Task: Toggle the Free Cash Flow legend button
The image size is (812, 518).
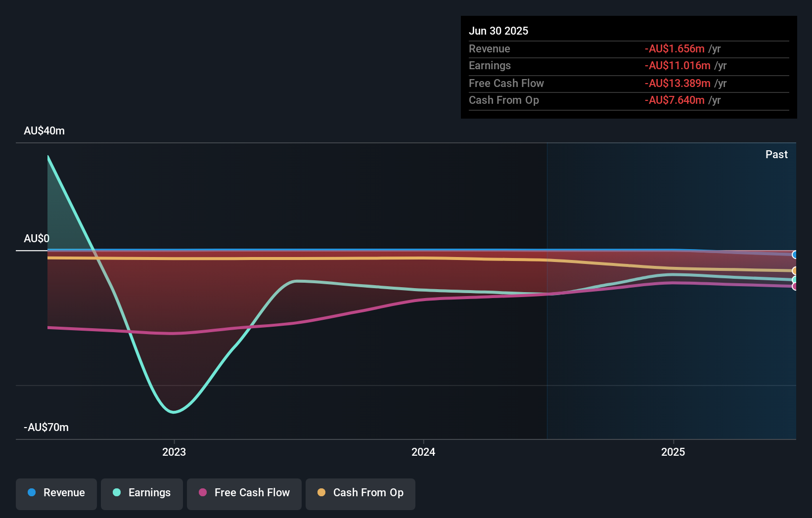Action: click(x=244, y=494)
